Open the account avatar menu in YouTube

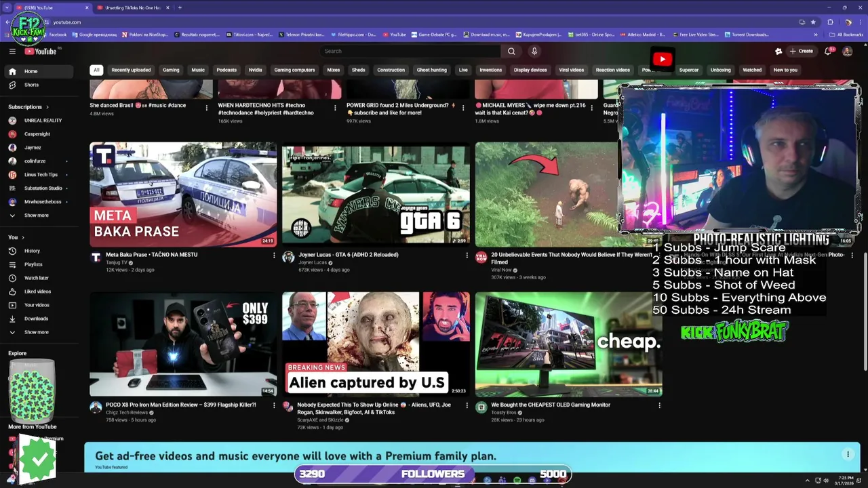pyautogui.click(x=847, y=51)
